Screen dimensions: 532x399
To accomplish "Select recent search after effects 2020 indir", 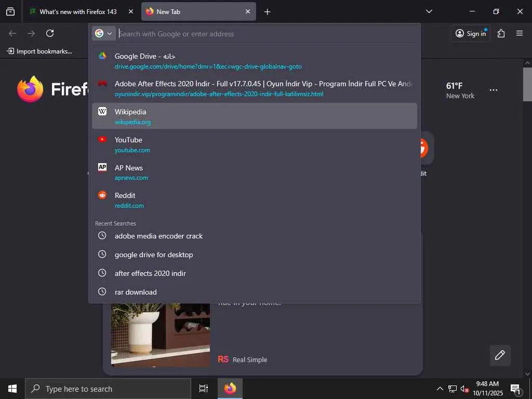I will pyautogui.click(x=255, y=273).
